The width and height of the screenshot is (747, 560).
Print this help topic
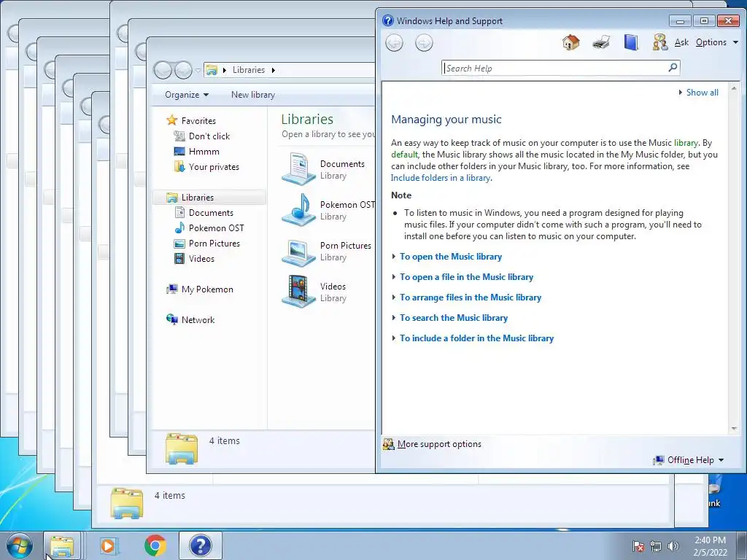tap(601, 42)
